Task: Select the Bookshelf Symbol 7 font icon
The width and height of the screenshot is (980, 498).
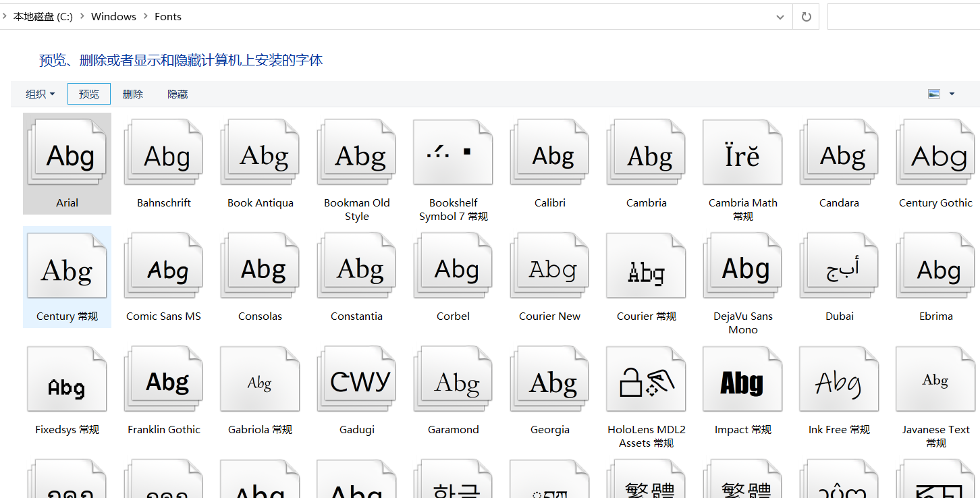Action: (x=453, y=153)
